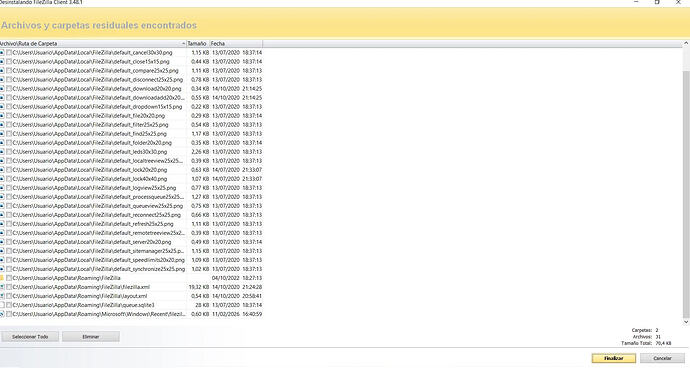Click the image icon beside default_logview25x25.png

(2, 188)
